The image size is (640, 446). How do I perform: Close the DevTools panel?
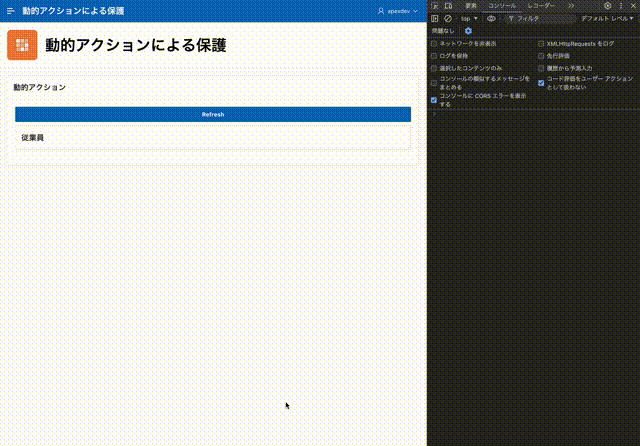pos(633,6)
